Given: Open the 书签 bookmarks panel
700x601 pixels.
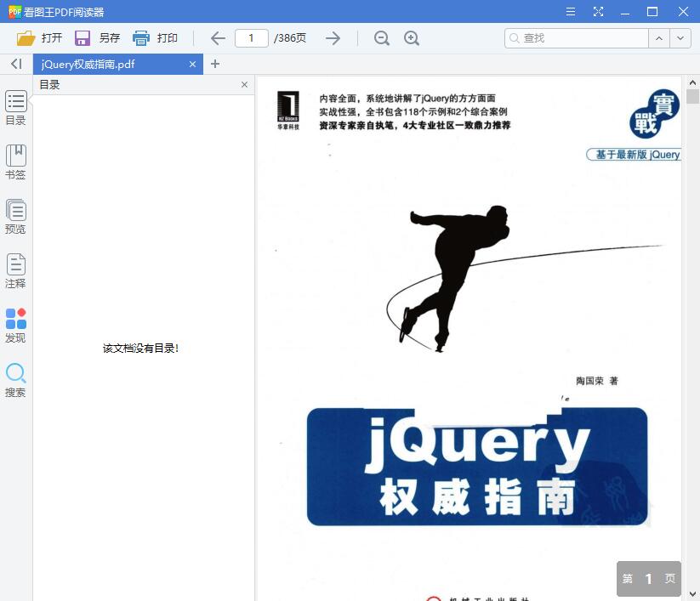Looking at the screenshot, I should (15, 162).
